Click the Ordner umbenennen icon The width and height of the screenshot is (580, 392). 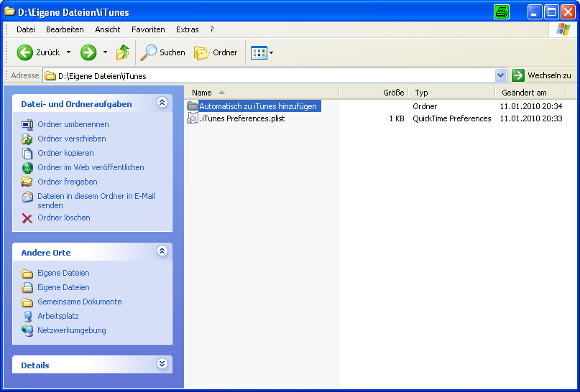(x=27, y=124)
